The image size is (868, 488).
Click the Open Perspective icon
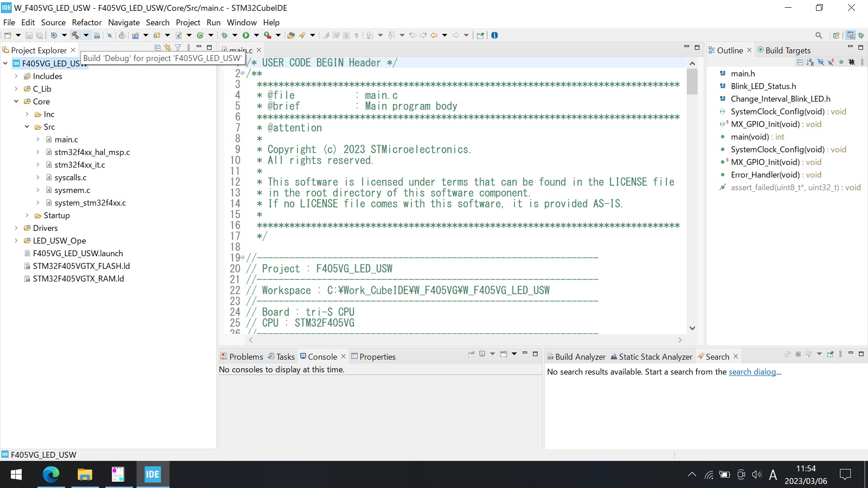(x=836, y=35)
